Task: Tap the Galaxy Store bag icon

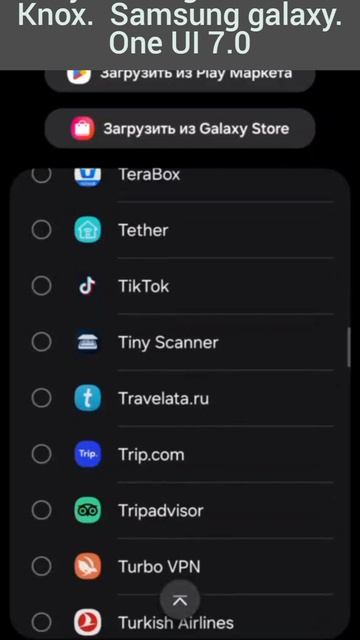Action: pyautogui.click(x=83, y=129)
